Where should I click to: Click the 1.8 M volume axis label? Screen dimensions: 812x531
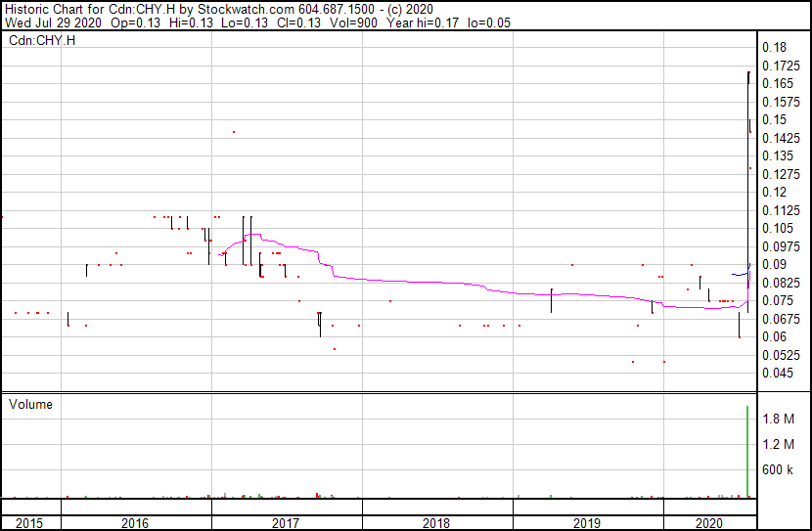pos(778,419)
